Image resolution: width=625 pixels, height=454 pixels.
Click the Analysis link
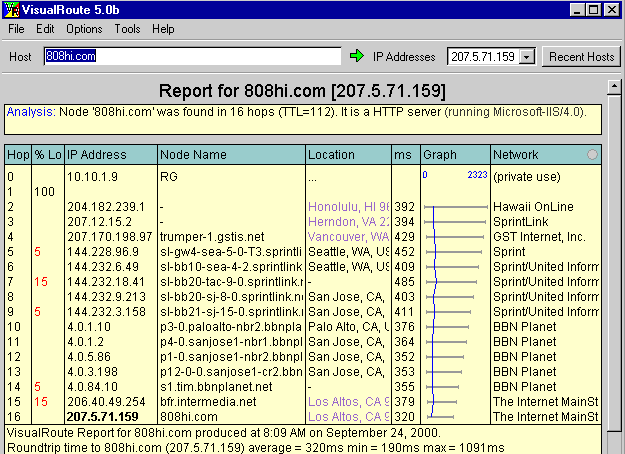pyautogui.click(x=31, y=112)
